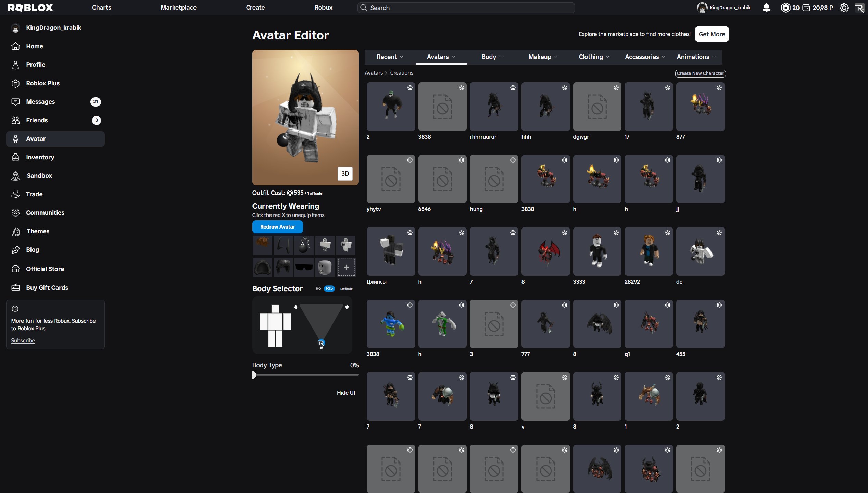This screenshot has height=493, width=868.
Task: Open Themes in the sidebar
Action: tap(55, 231)
